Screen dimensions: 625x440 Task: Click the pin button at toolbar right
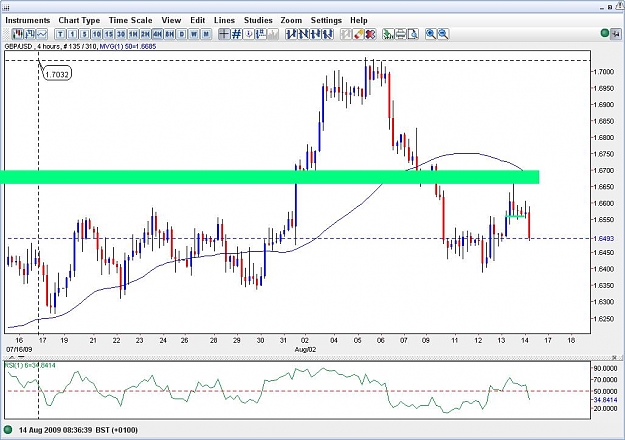616,33
